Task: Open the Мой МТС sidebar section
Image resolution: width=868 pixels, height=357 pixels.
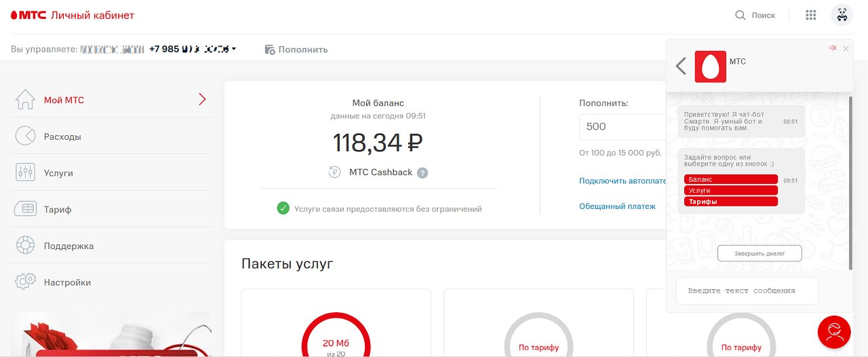Action: click(111, 100)
